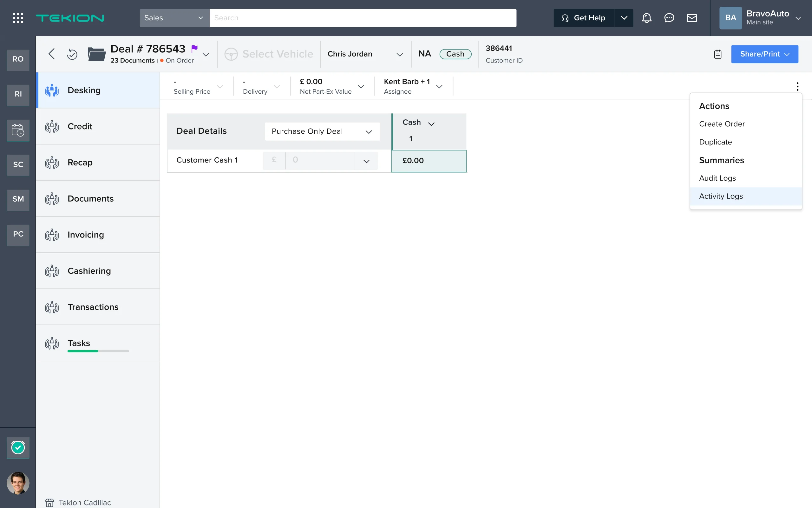
Task: Select the £0.00 cash cell
Action: (x=429, y=161)
